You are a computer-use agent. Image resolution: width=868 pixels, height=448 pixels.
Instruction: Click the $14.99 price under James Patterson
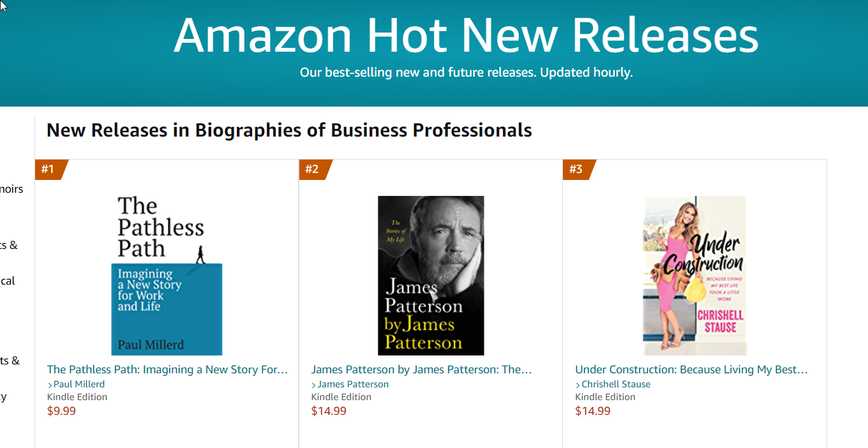[x=329, y=411]
